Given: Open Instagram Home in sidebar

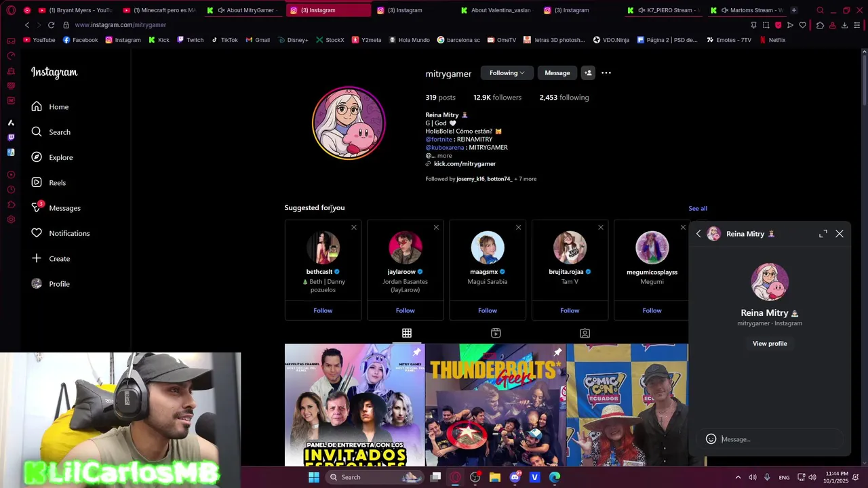Looking at the screenshot, I should tap(50, 106).
